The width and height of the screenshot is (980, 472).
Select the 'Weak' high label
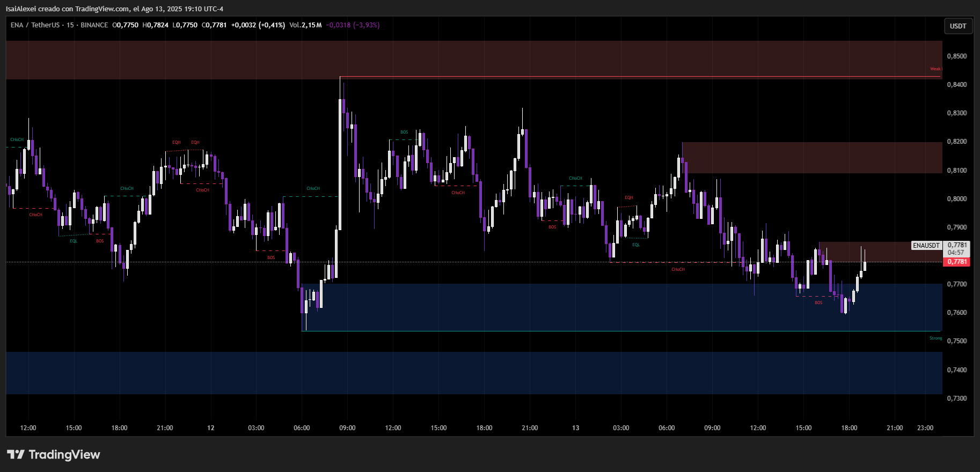[935, 69]
